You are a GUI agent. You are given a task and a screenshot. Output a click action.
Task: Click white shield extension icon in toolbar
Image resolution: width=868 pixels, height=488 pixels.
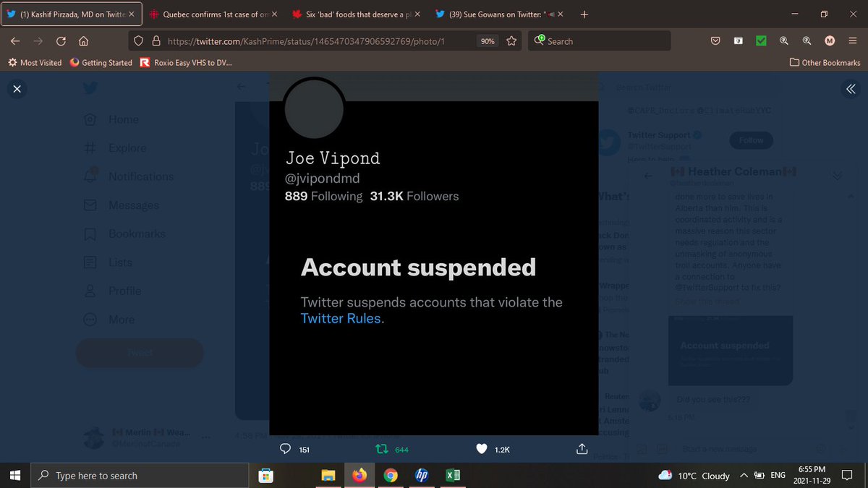click(738, 41)
